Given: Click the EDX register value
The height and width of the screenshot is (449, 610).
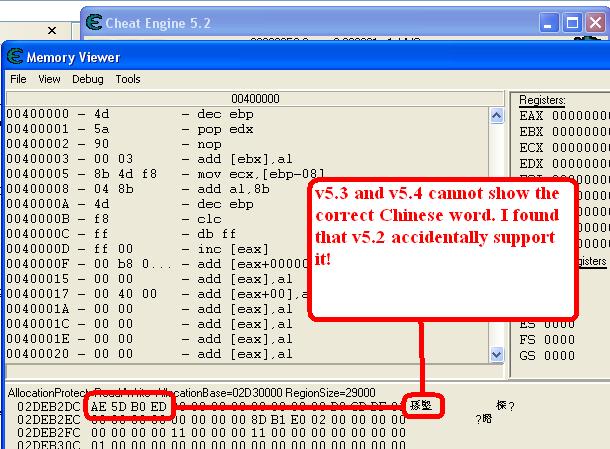Looking at the screenshot, I should (581, 164).
